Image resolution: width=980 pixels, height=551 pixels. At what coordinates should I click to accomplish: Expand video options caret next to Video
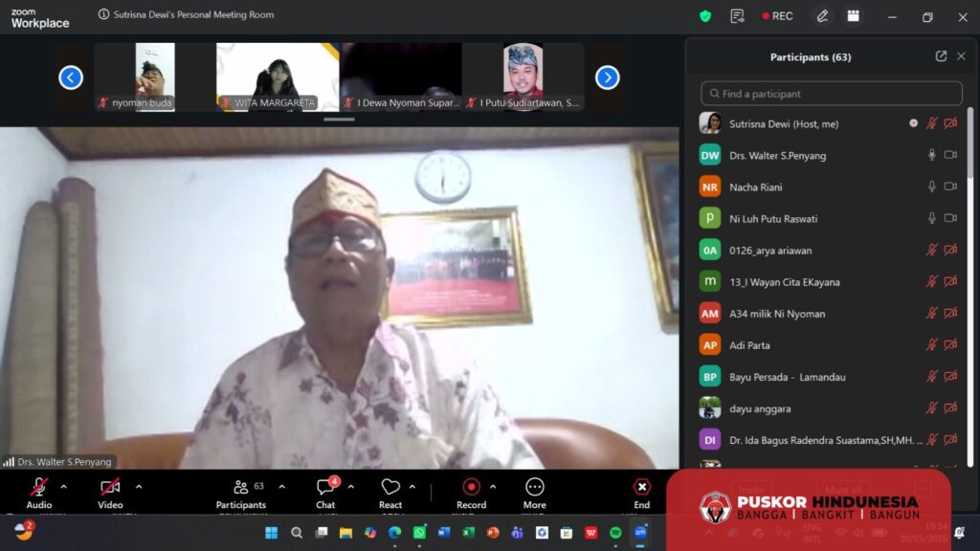click(x=139, y=487)
